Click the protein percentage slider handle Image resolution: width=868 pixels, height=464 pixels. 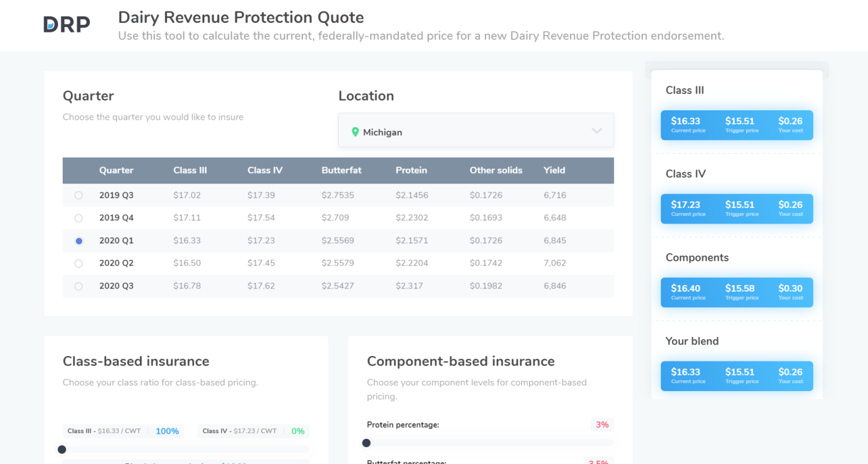pyautogui.click(x=366, y=443)
